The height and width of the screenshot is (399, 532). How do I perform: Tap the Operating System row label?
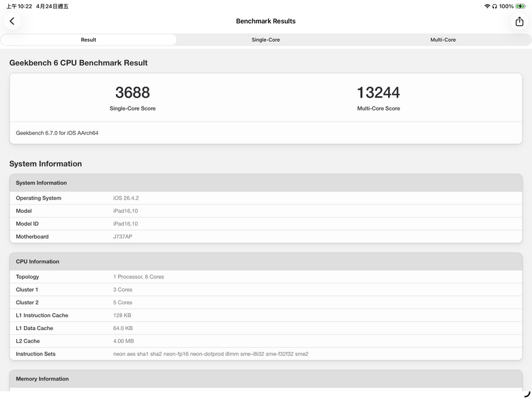[38, 198]
